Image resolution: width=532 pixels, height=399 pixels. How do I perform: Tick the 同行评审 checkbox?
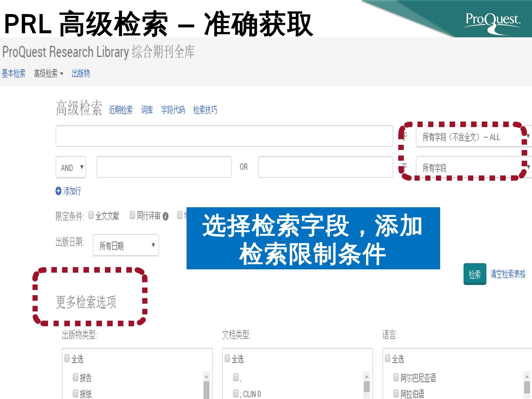(133, 215)
